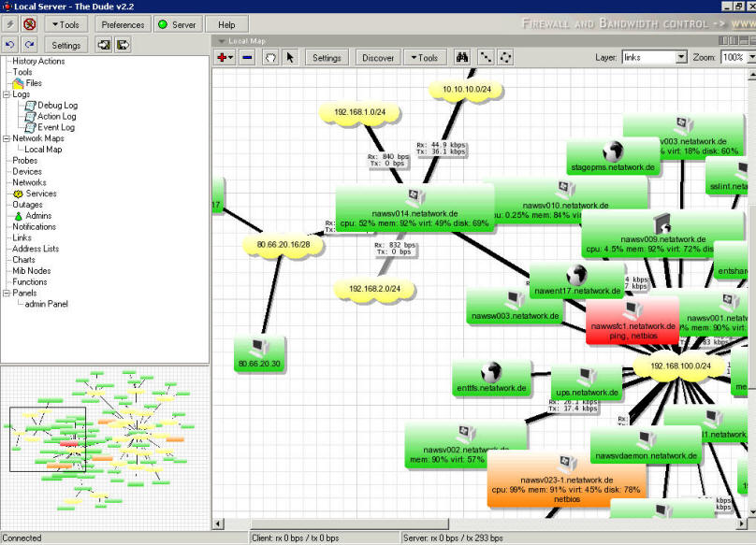Image resolution: width=756 pixels, height=545 pixels.
Task: Click Settings button in Local Map toolbar
Action: [327, 58]
